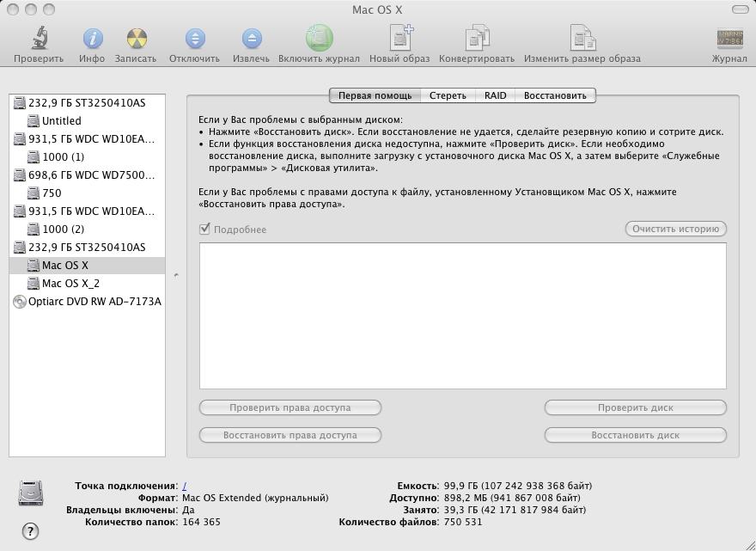Click the Количество файлов value 750 531

463,522
